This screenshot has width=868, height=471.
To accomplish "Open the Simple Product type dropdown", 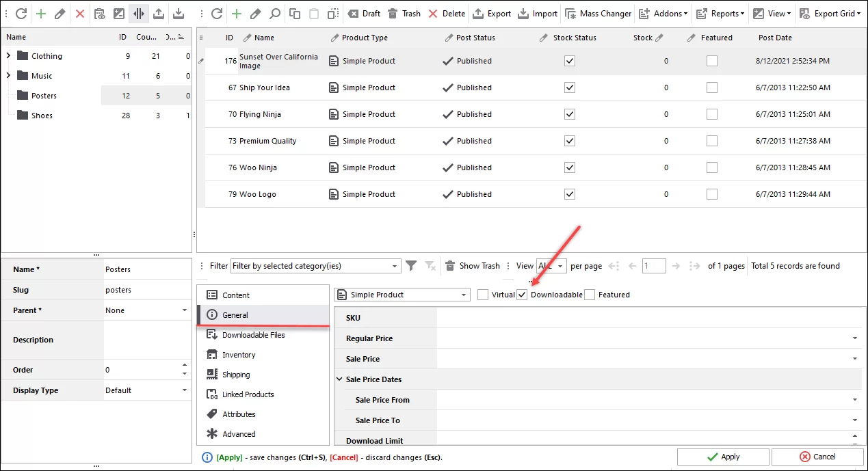I will [463, 294].
